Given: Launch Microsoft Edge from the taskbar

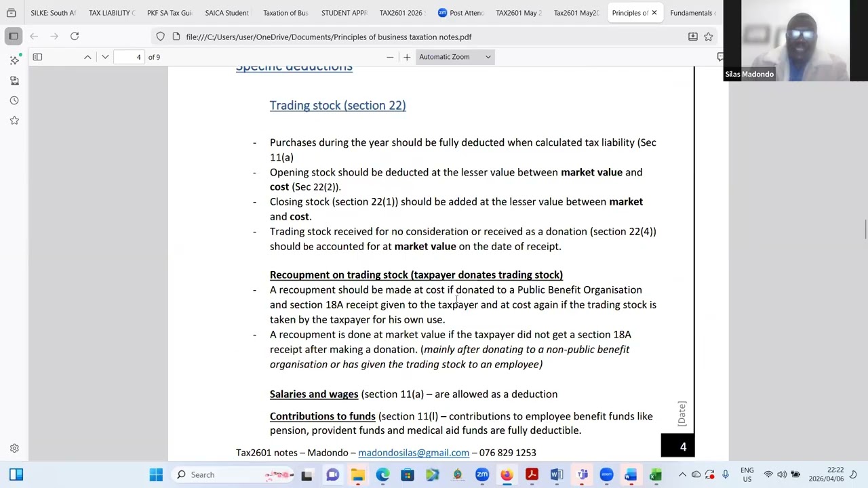Looking at the screenshot, I should (382, 474).
